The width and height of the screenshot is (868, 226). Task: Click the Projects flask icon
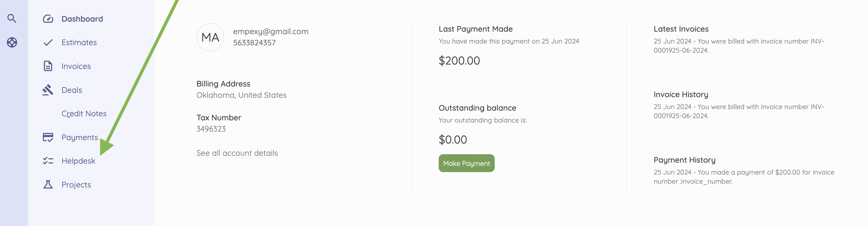click(x=48, y=185)
